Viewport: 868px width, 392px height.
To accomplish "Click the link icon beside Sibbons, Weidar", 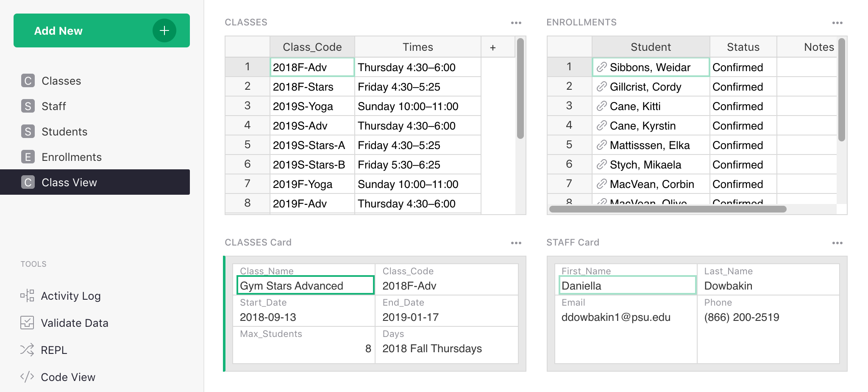I will click(601, 67).
